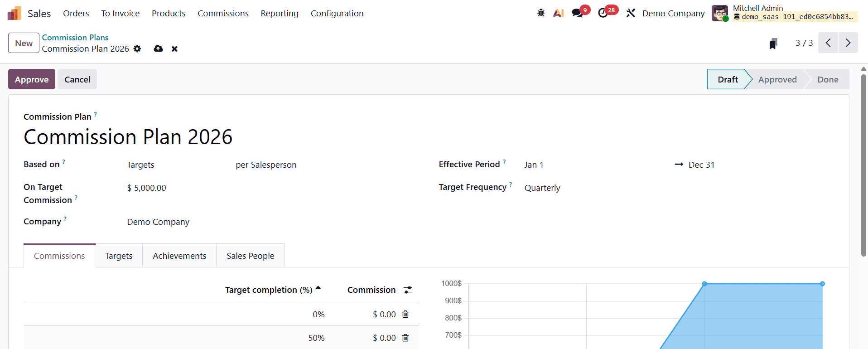Click the Cancel button
This screenshot has height=349, width=868.
point(77,79)
